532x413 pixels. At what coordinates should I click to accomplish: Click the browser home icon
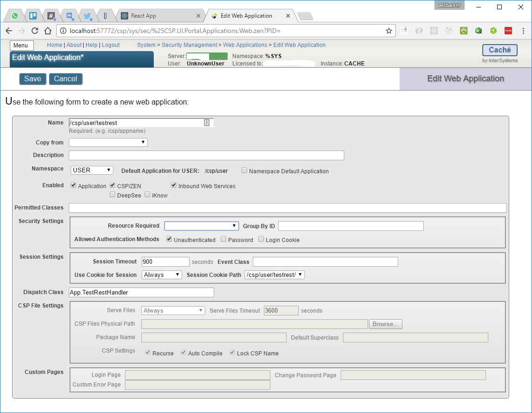(47, 31)
